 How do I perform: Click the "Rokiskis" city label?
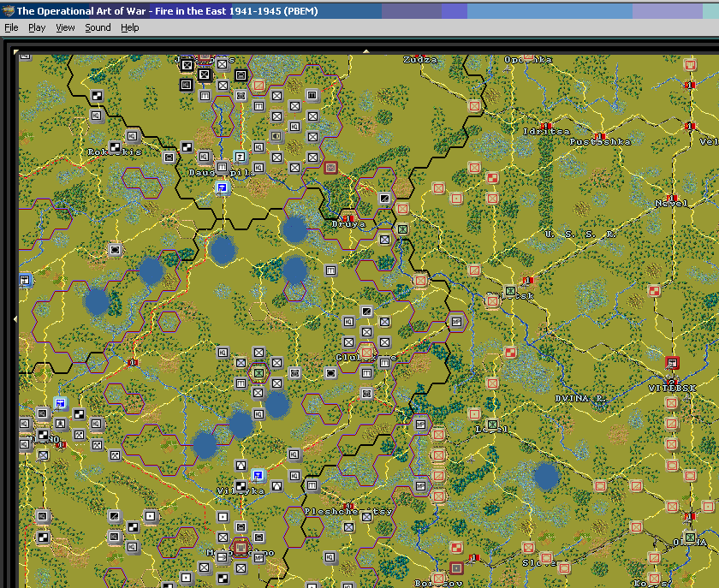pyautogui.click(x=115, y=151)
